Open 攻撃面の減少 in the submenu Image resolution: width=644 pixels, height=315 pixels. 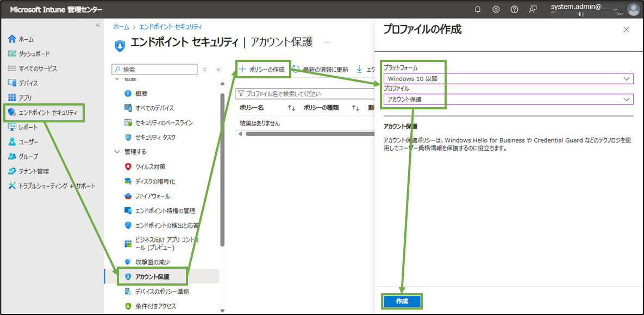pyautogui.click(x=147, y=262)
